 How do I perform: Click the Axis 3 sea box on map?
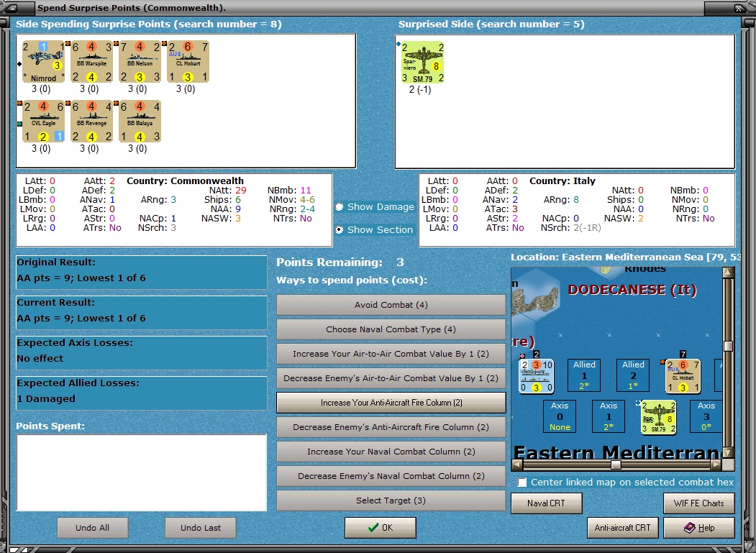click(x=706, y=416)
